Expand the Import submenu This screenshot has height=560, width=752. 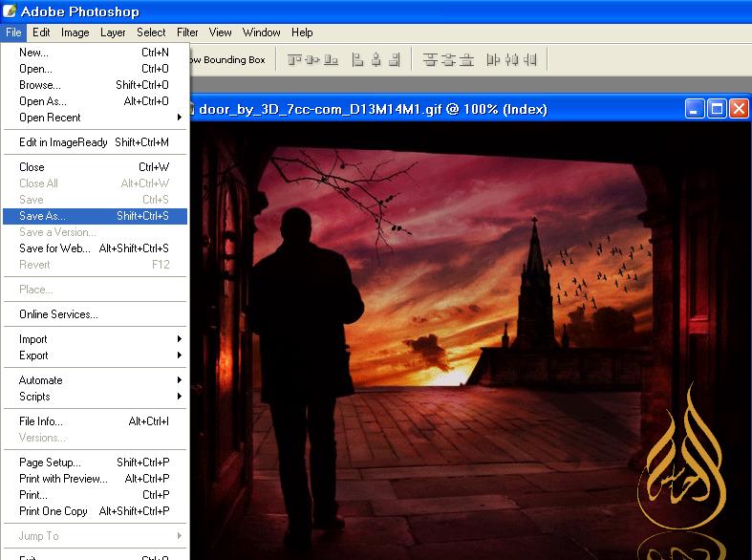(x=96, y=339)
